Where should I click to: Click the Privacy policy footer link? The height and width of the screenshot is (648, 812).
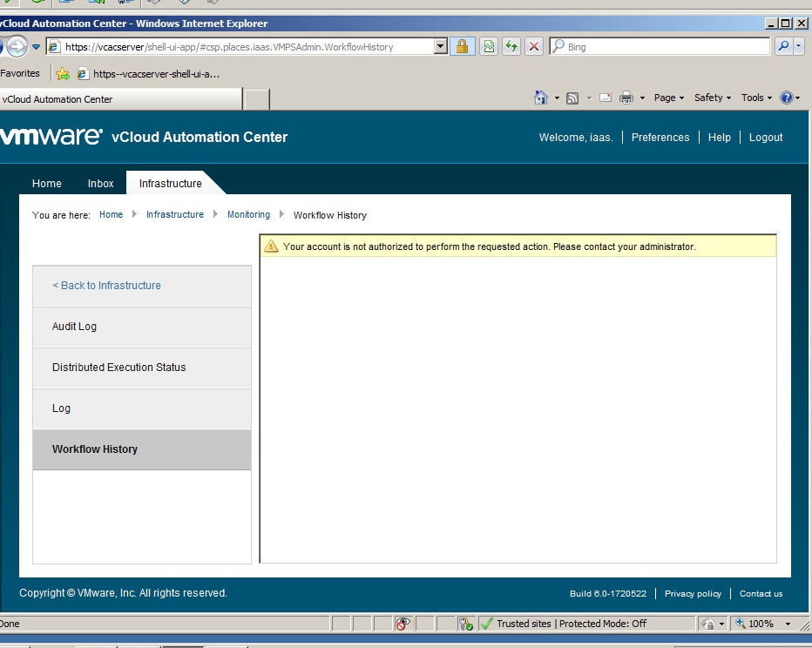coord(693,594)
